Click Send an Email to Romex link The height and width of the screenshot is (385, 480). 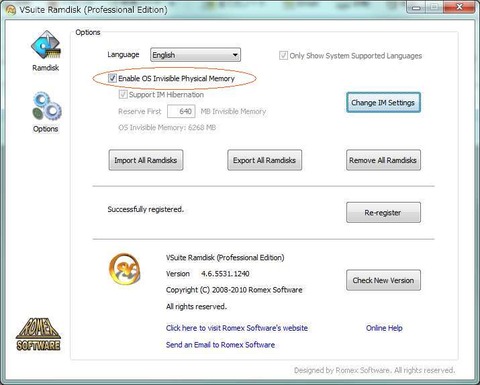[220, 345]
